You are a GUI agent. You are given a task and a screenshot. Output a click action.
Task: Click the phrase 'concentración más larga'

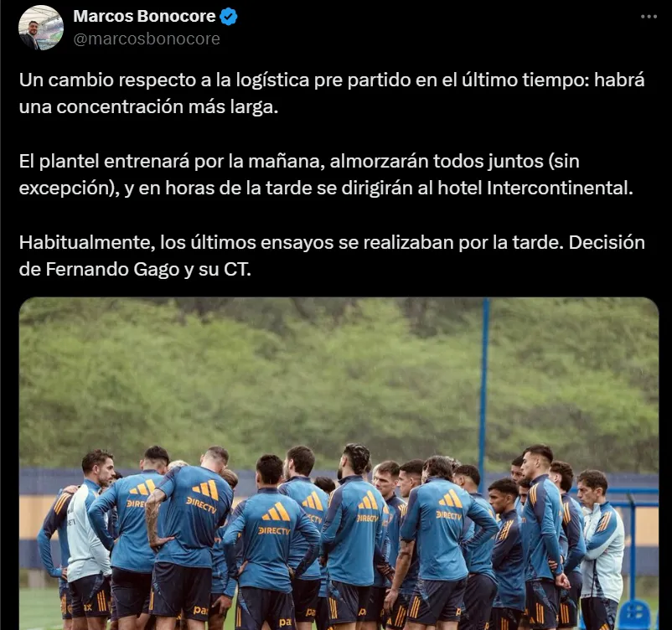coord(167,107)
